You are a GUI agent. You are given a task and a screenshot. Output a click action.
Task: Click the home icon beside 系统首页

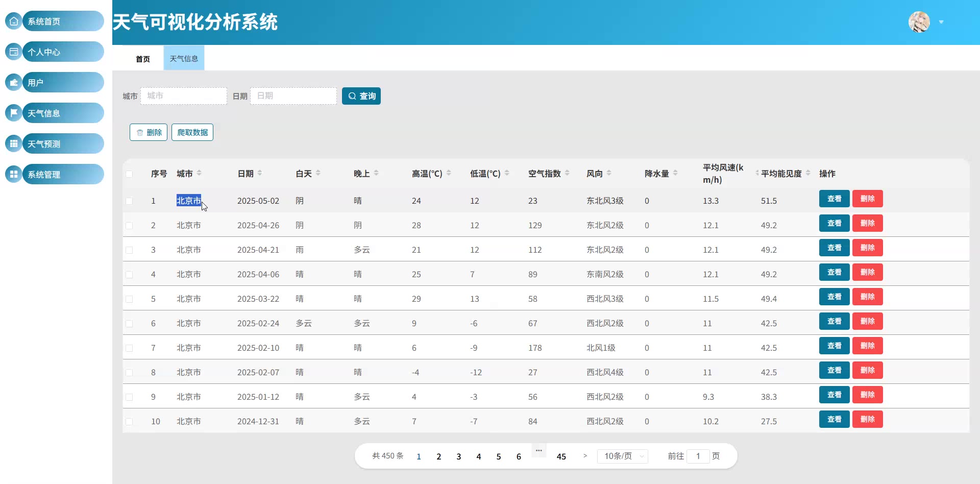[x=14, y=21]
